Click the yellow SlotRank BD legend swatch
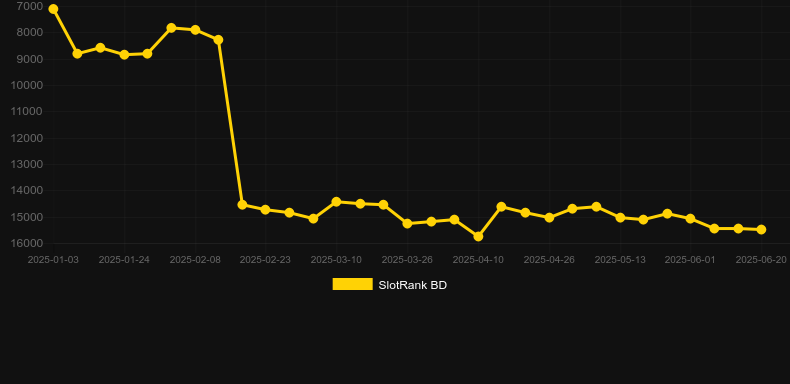Viewport: 790px width, 384px height. 353,284
